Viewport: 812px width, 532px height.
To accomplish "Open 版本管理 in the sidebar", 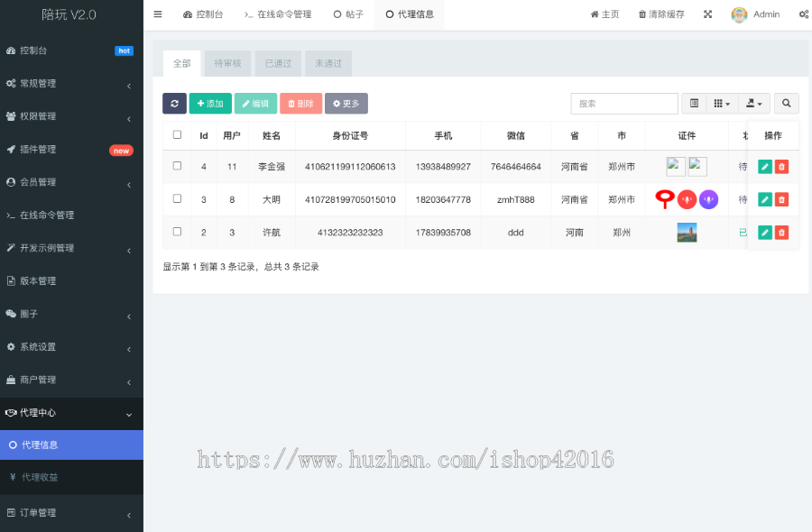I will 71,281.
